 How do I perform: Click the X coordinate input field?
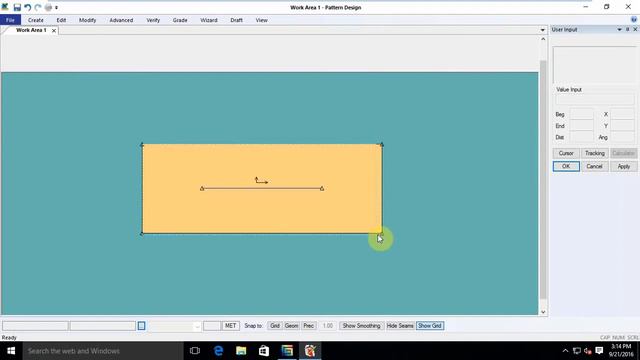tap(623, 114)
